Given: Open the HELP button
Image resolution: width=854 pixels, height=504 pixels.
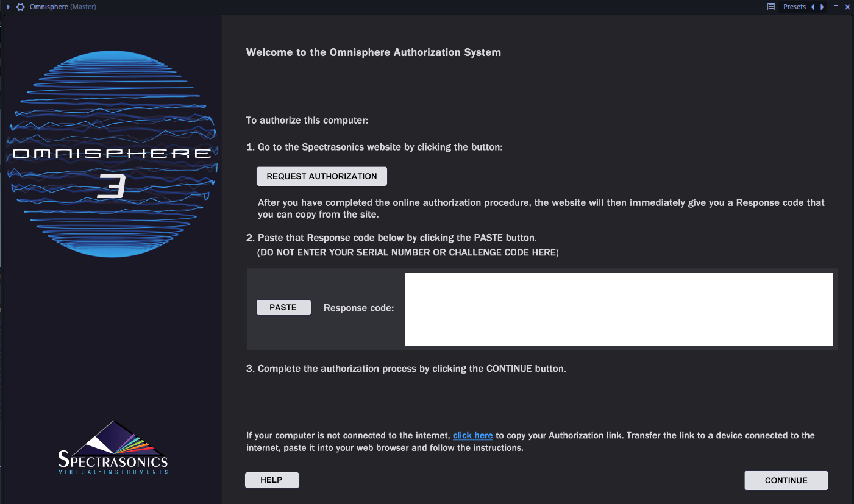Looking at the screenshot, I should click(x=272, y=480).
